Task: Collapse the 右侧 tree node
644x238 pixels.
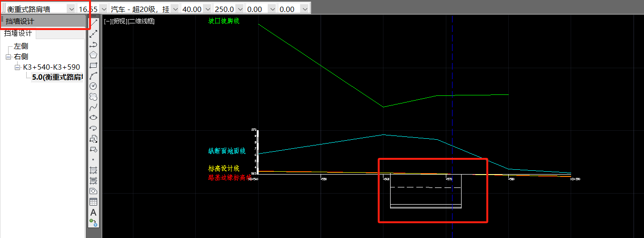Action: pos(8,57)
